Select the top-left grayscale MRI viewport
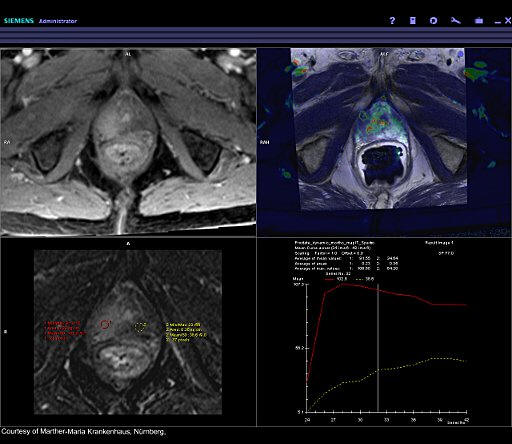512x444 pixels. tap(128, 142)
